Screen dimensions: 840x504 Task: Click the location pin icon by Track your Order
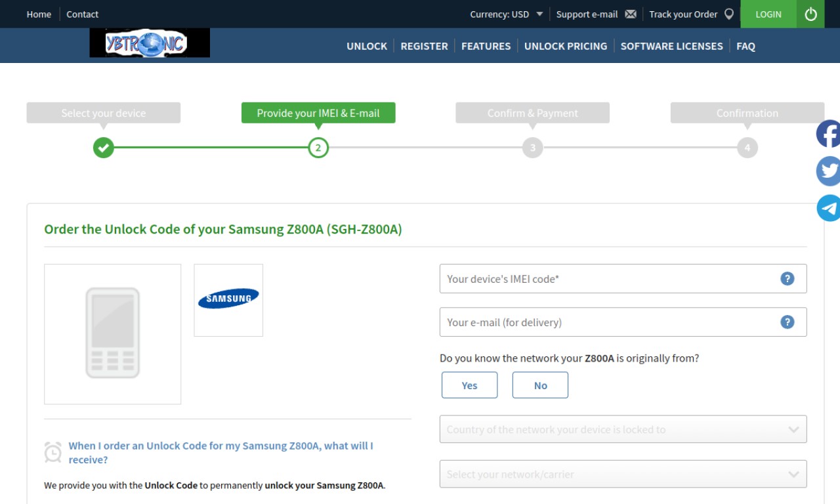728,14
